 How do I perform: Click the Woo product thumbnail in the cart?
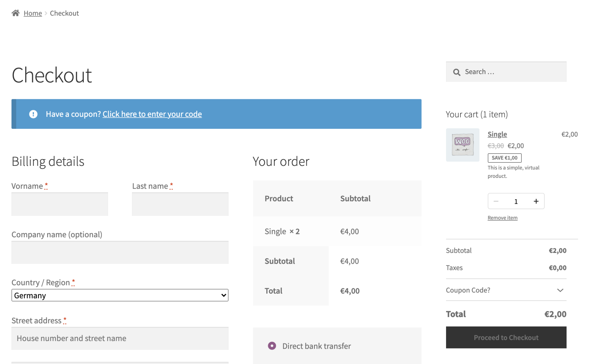[x=462, y=145]
